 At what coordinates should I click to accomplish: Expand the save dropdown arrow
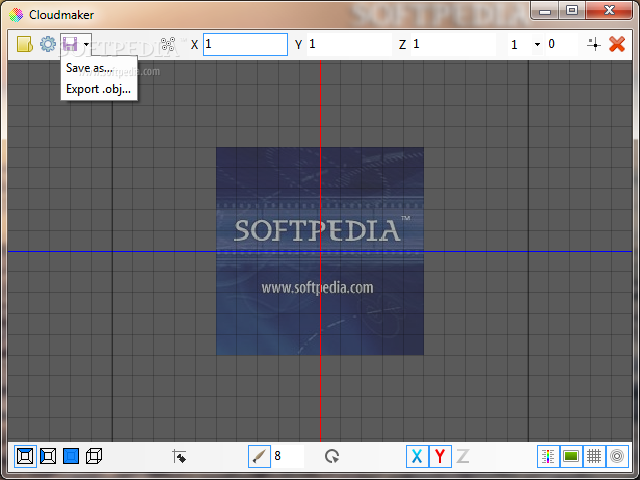(86, 44)
